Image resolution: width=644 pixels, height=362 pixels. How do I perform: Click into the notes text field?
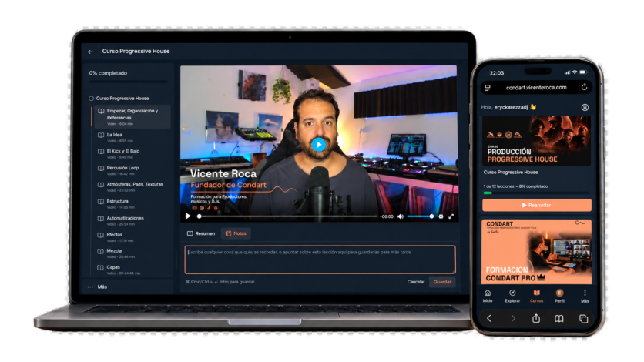click(320, 260)
